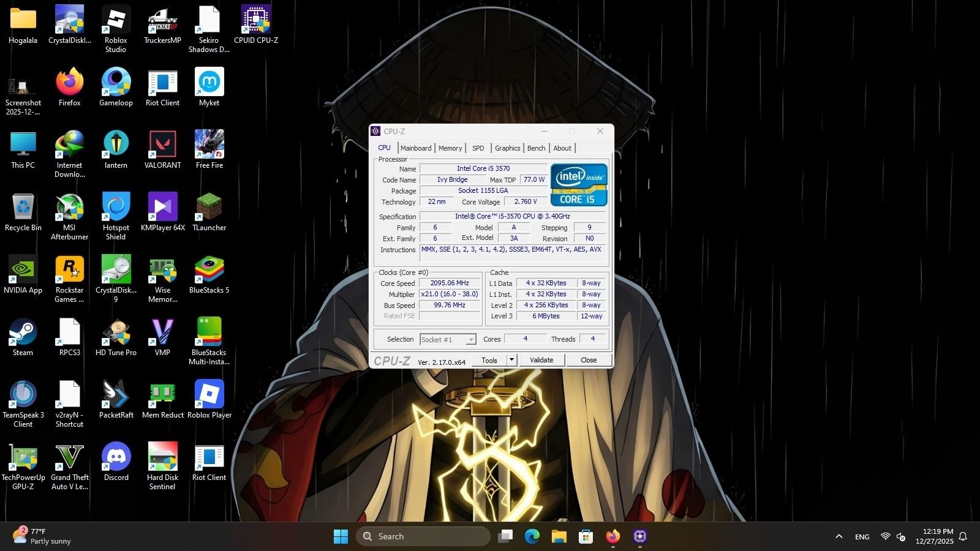Open Wise Memory Optimizer shortcut
Screen dimensions: 980x551
tap(162, 279)
